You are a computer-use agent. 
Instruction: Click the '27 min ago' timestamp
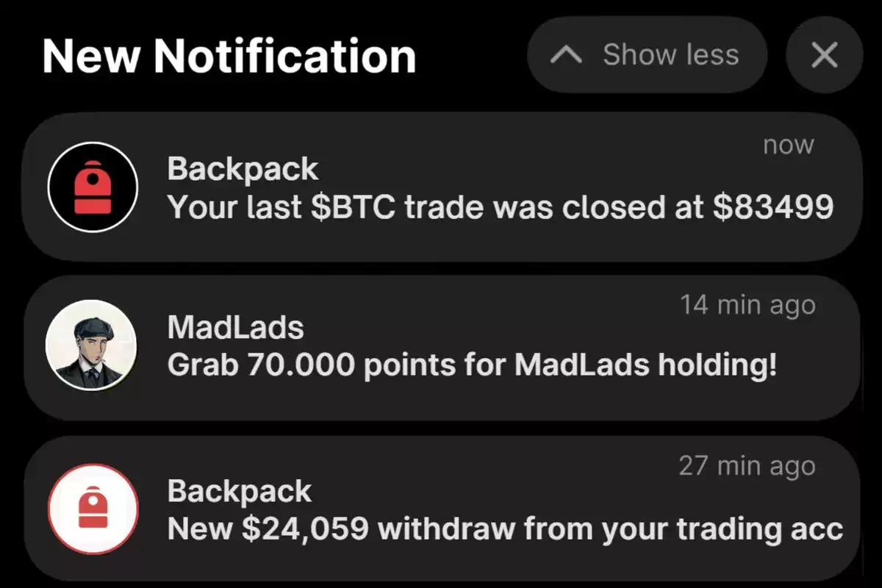pos(747,465)
